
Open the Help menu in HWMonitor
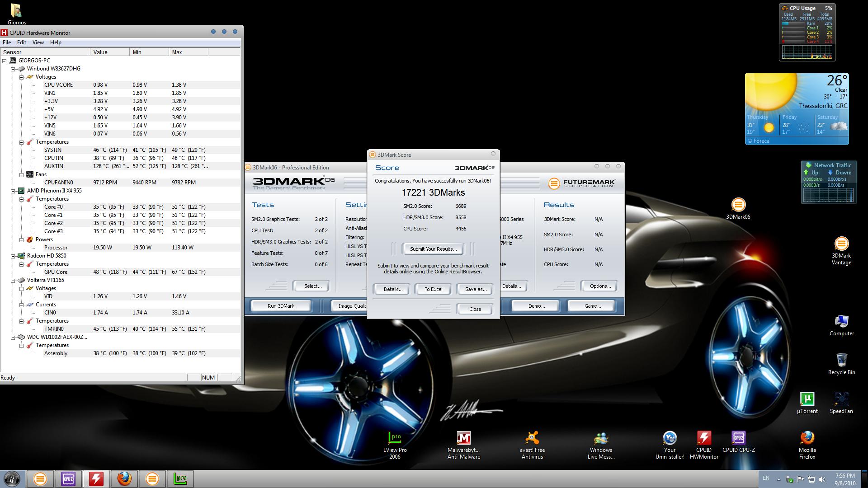(x=56, y=42)
